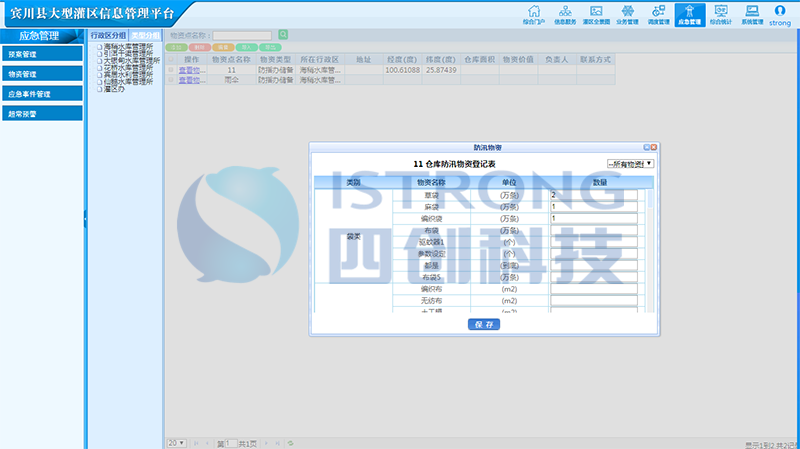Click the 物资类型 column header
The height and width of the screenshot is (449, 800).
(276, 59)
